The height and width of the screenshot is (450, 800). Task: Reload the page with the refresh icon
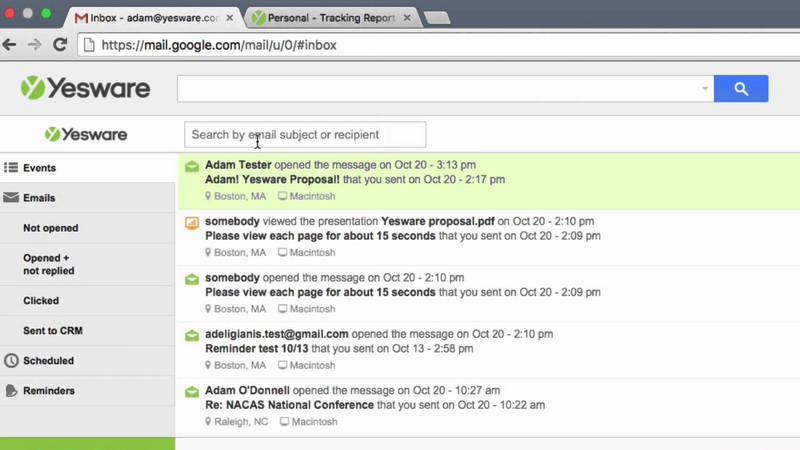60,45
